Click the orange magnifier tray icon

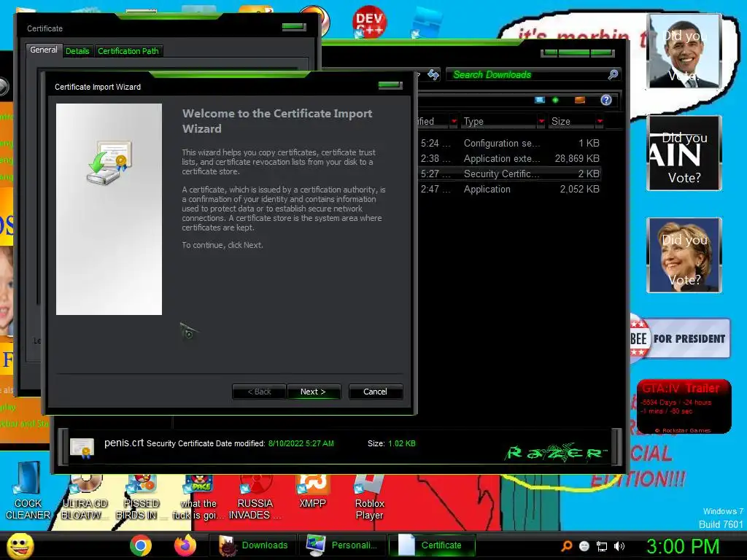(x=567, y=546)
